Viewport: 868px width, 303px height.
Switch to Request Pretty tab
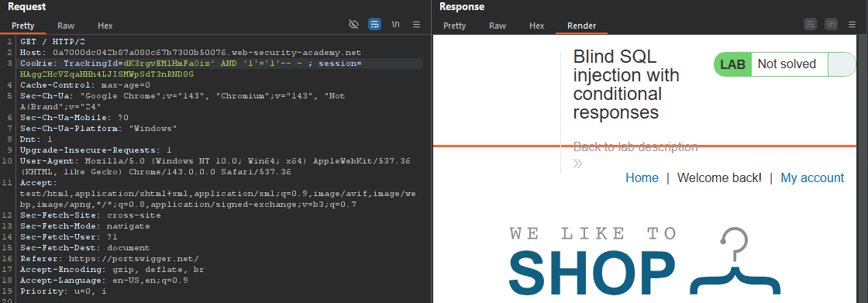point(22,26)
